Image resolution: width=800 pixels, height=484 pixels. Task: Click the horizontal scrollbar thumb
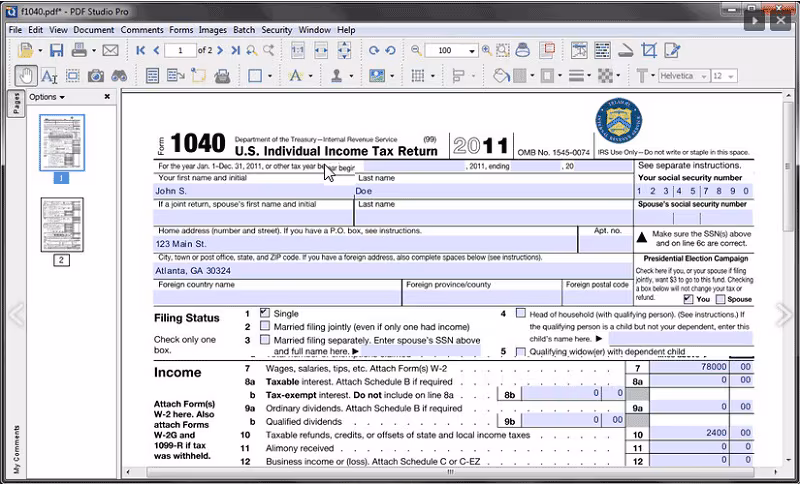[451, 472]
